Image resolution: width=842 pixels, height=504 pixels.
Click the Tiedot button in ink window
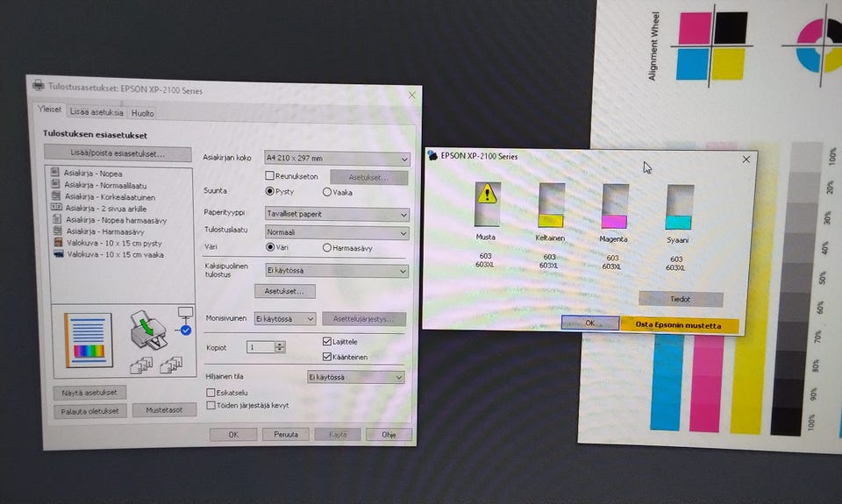pyautogui.click(x=681, y=299)
